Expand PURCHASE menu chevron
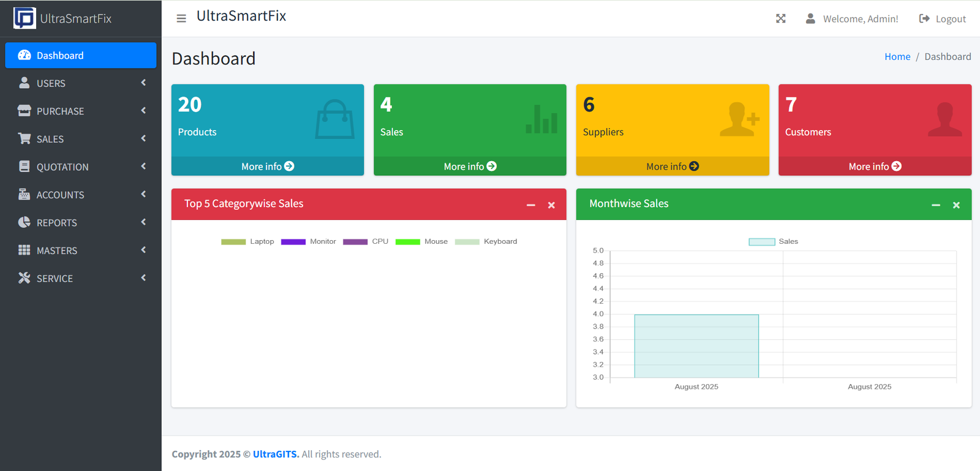Viewport: 980px width, 471px height. (x=143, y=111)
